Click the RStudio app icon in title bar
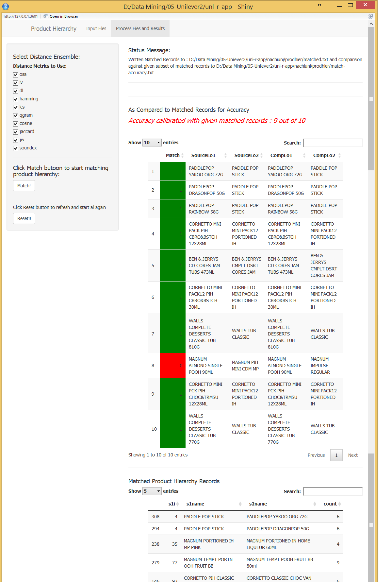Viewport: 392px width, 582px height. (x=6, y=6)
